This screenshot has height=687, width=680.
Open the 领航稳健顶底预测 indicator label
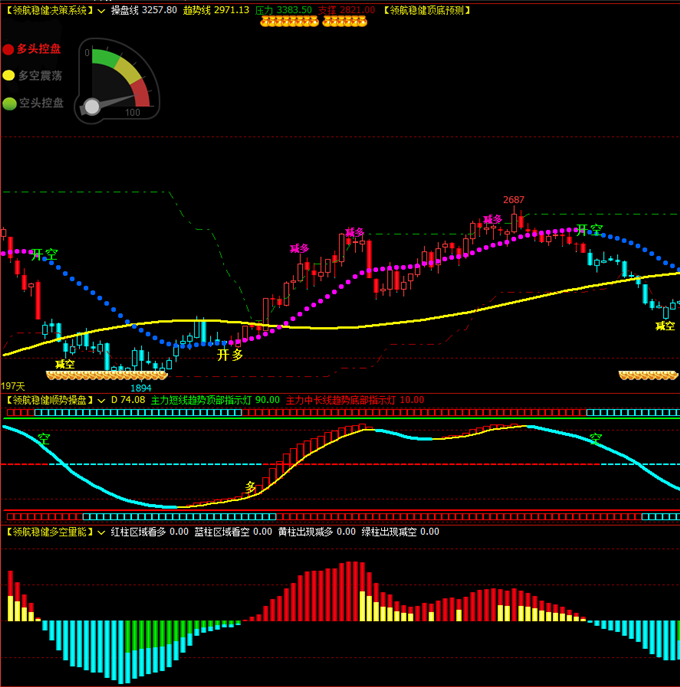tap(427, 9)
